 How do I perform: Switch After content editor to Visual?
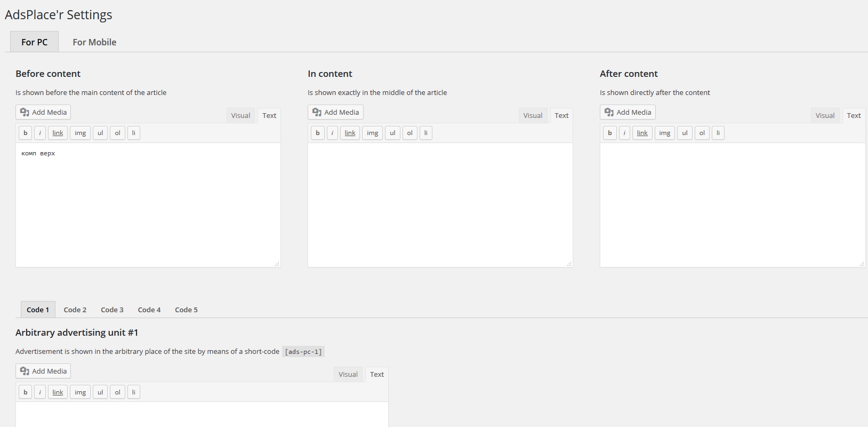pos(825,115)
